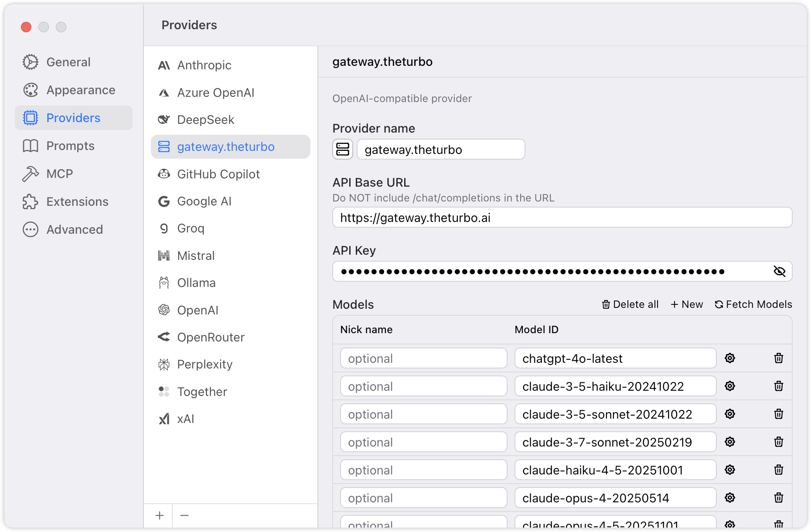811x532 pixels.
Task: Click the provider icon next to provider name
Action: (x=343, y=149)
